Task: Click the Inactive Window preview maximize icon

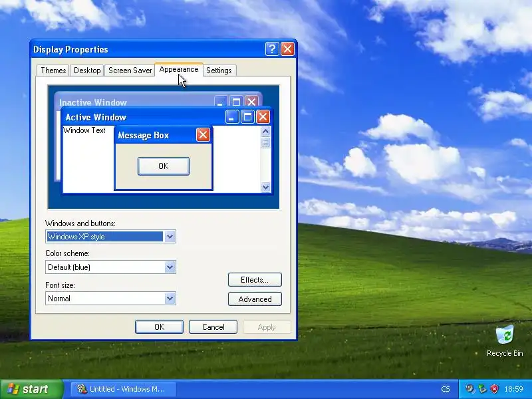Action: [x=237, y=101]
